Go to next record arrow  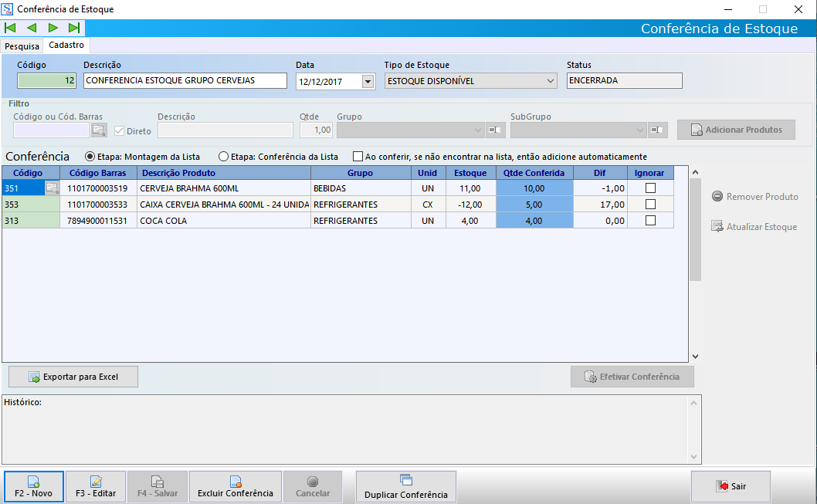pos(53,29)
